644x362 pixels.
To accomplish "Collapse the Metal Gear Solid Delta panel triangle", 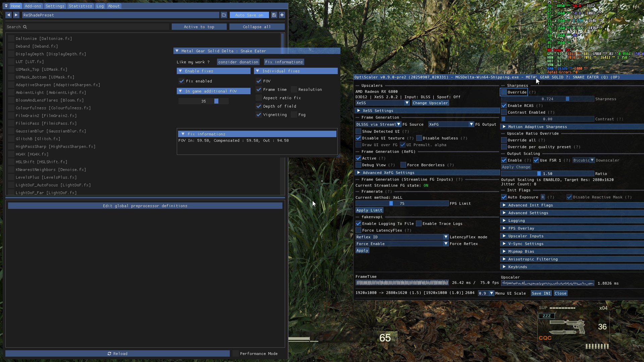I will pyautogui.click(x=177, y=51).
